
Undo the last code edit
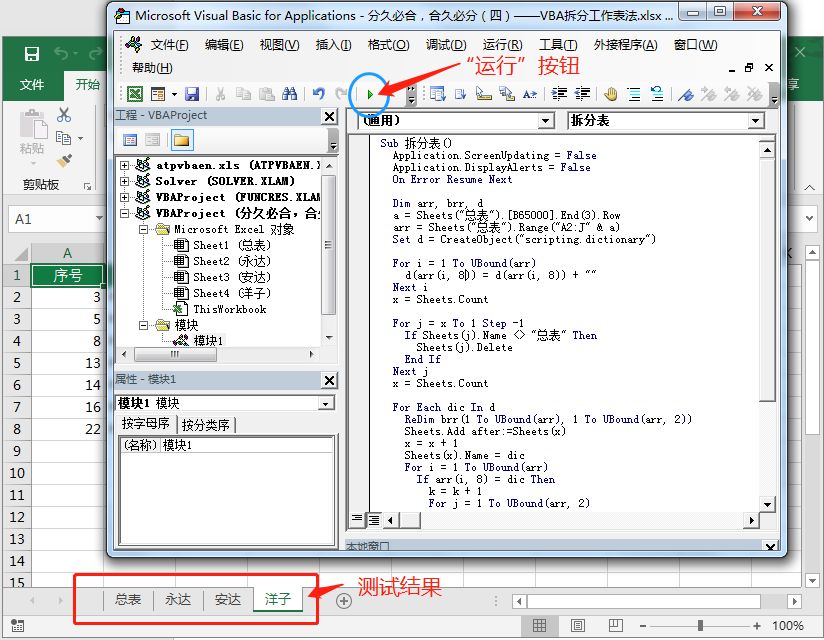click(319, 93)
